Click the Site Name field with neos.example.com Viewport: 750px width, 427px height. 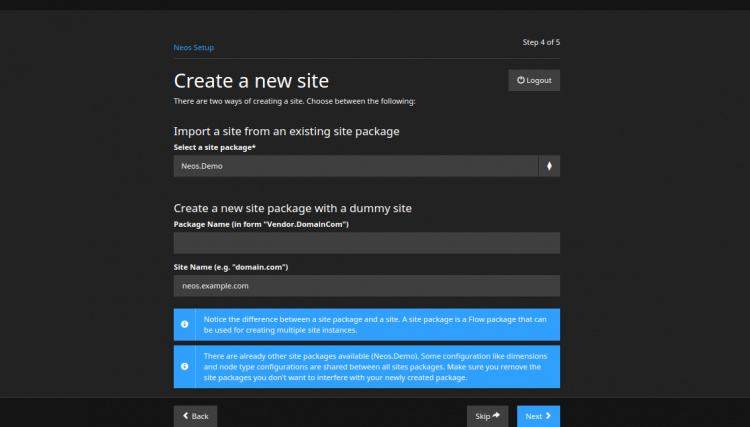tap(366, 286)
